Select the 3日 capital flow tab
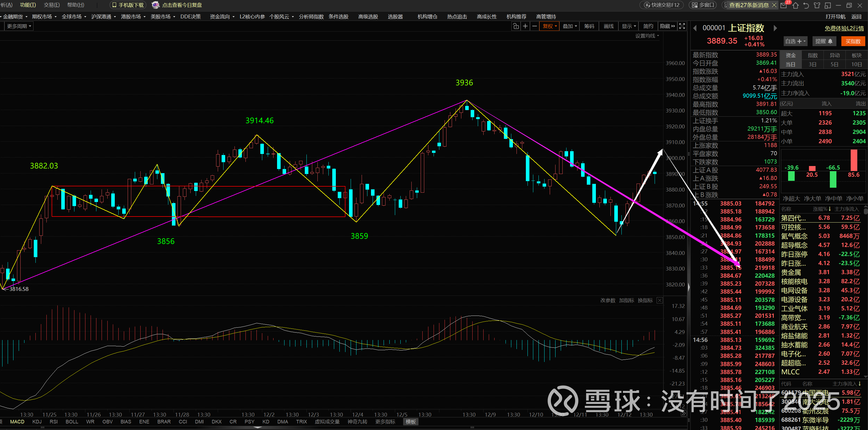This screenshot has width=868, height=430. [x=813, y=64]
